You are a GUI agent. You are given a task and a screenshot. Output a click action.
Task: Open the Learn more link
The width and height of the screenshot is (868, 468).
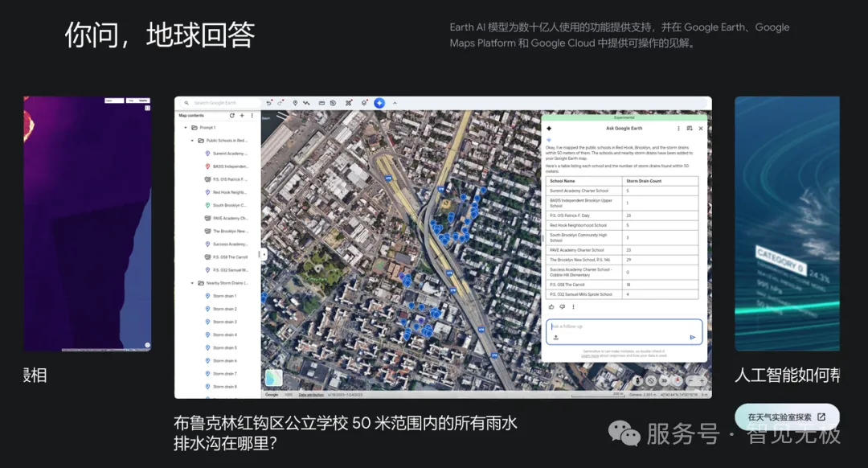590,356
